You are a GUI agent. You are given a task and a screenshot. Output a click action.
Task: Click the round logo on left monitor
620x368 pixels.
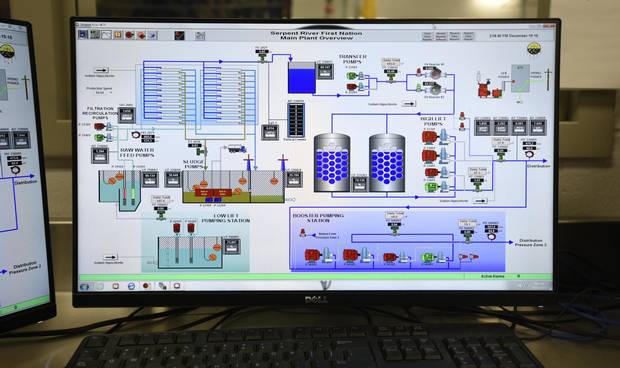click(x=7, y=51)
